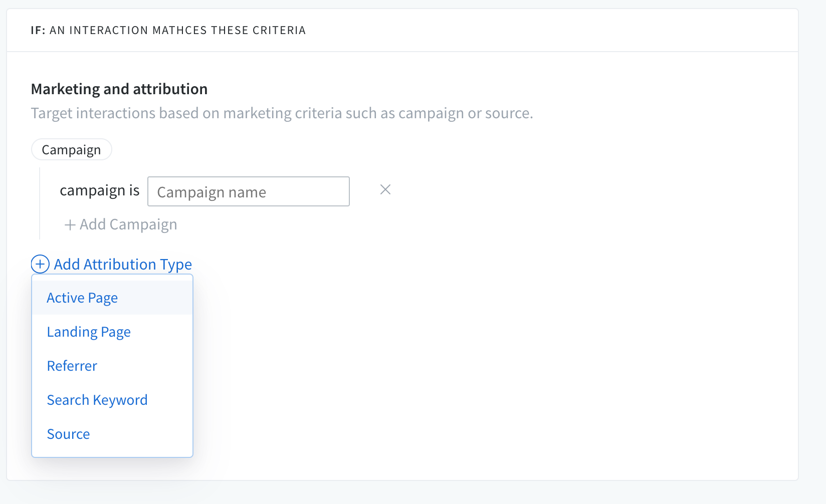Click the bold IF: label in header
Viewport: 826px width, 504px height.
pos(38,31)
